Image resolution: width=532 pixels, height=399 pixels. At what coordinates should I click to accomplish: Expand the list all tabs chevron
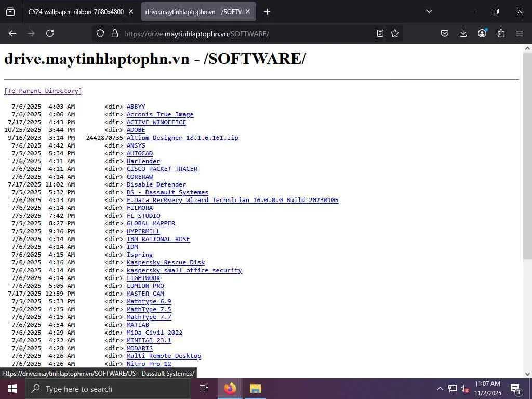(x=429, y=11)
